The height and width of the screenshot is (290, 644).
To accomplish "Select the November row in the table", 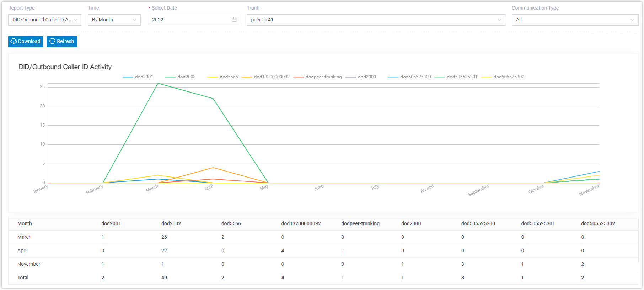I will coord(29,264).
